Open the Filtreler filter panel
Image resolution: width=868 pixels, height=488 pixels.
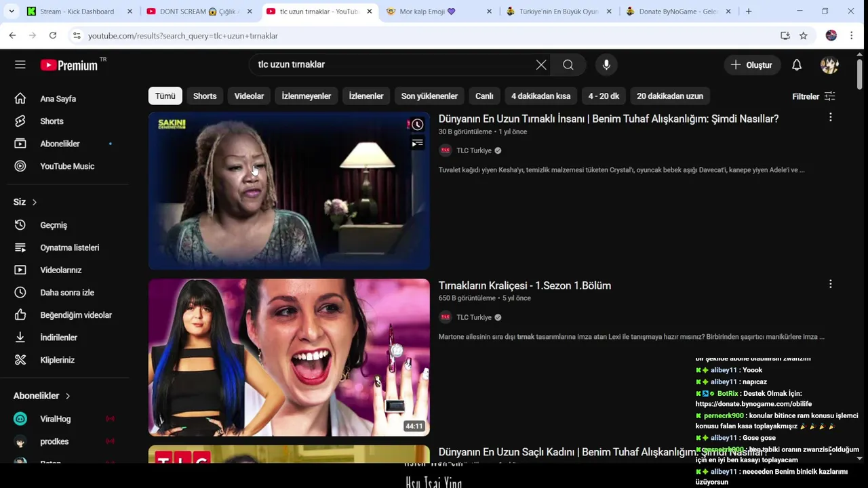[814, 96]
